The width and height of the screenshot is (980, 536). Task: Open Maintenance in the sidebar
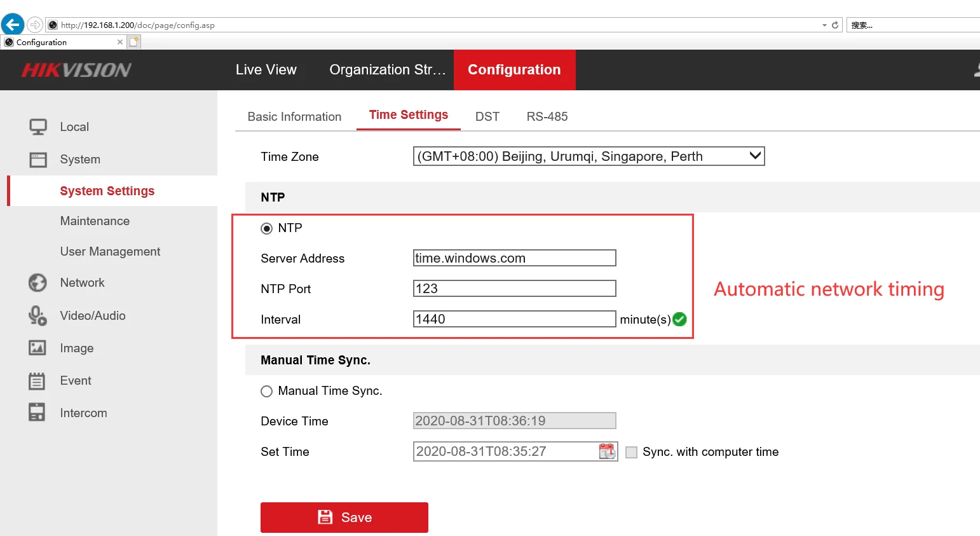click(x=95, y=221)
